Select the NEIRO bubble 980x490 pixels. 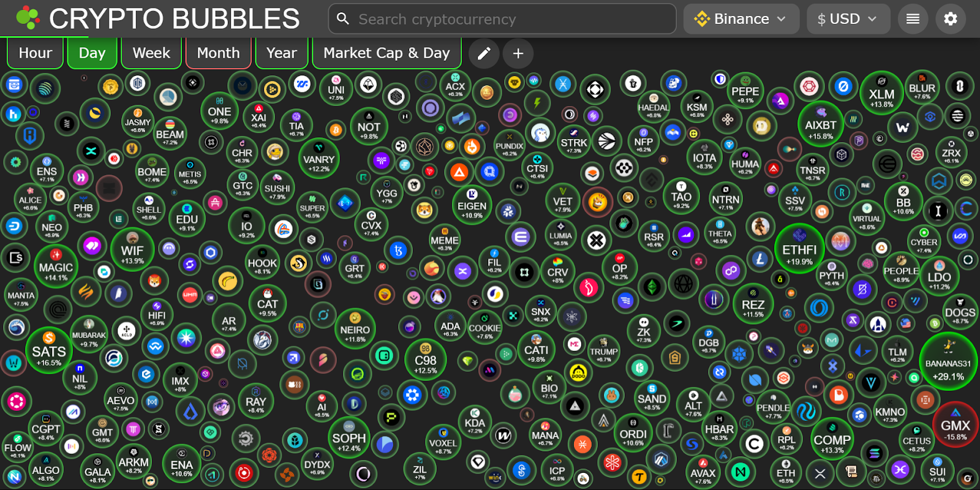pos(355,330)
